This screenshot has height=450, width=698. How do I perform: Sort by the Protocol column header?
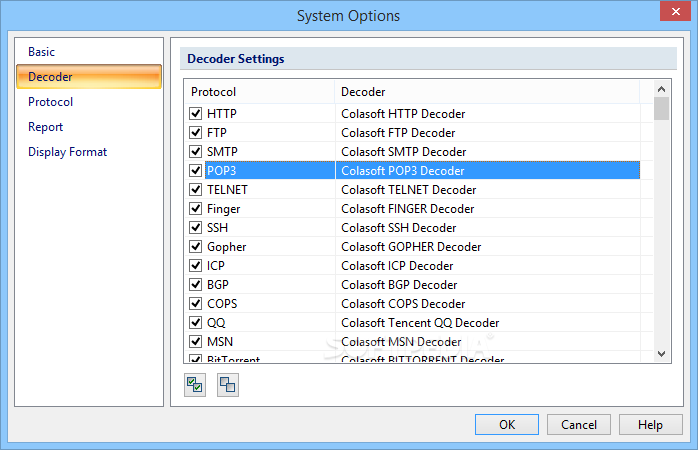tap(260, 92)
